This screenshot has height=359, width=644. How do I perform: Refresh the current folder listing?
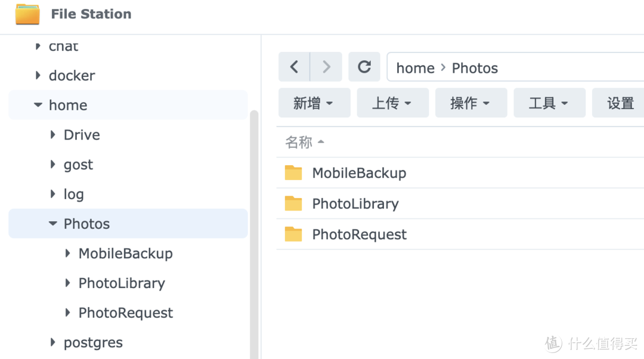tap(364, 67)
